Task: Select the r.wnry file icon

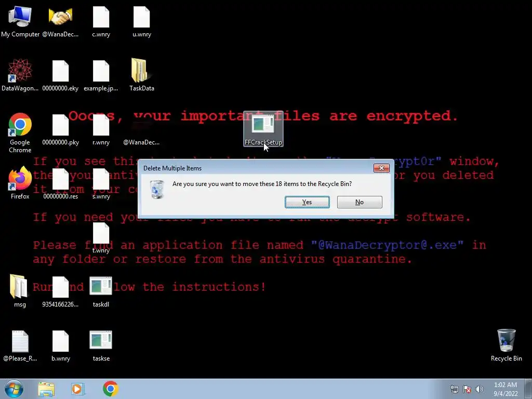Action: point(101,129)
